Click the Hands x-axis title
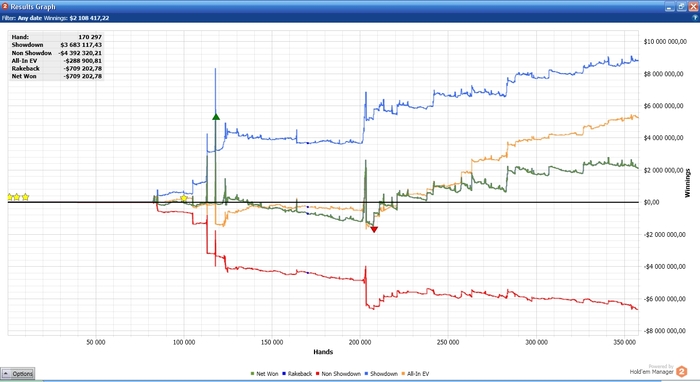The width and height of the screenshot is (700, 382). [323, 352]
